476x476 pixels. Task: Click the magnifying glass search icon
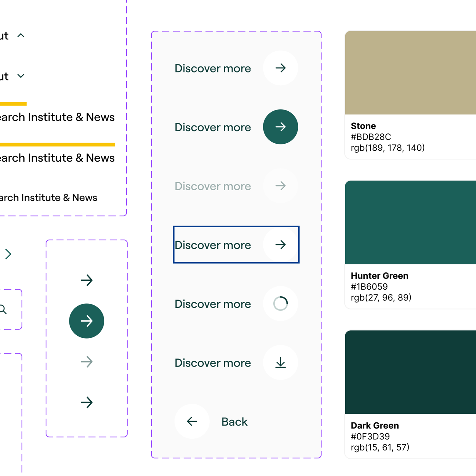point(3,309)
